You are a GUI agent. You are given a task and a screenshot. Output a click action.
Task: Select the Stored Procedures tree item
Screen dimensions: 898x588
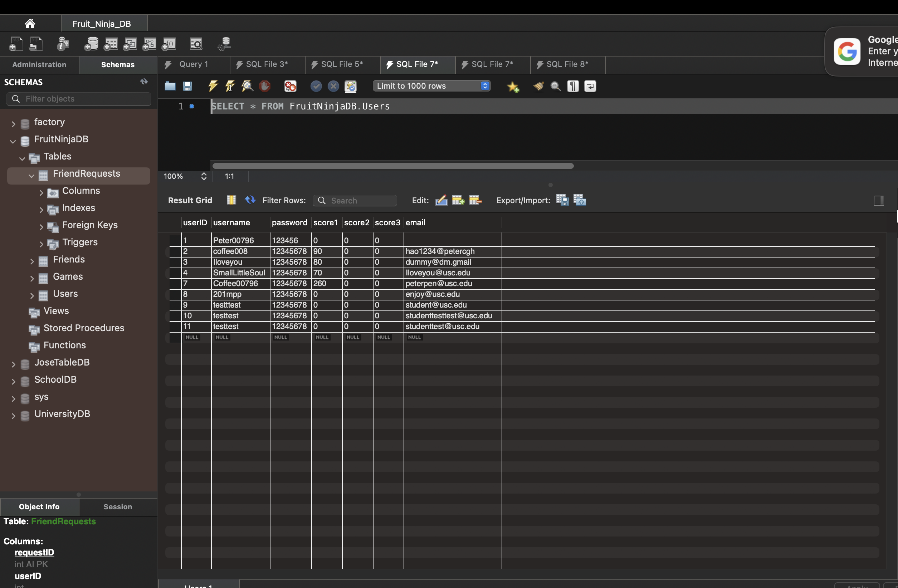[x=84, y=328]
